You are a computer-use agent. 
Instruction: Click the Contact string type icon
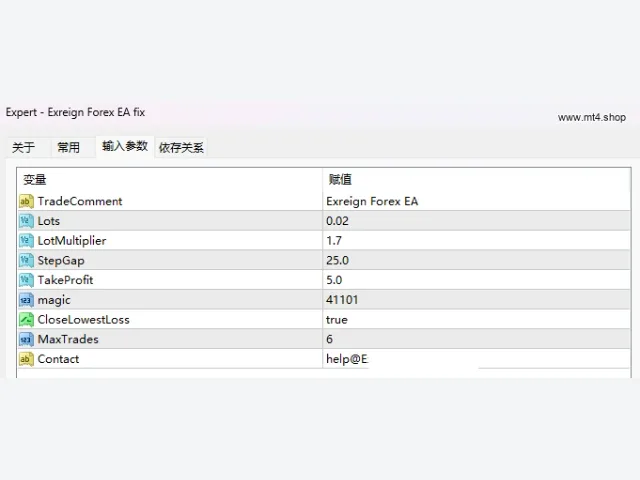click(26, 359)
